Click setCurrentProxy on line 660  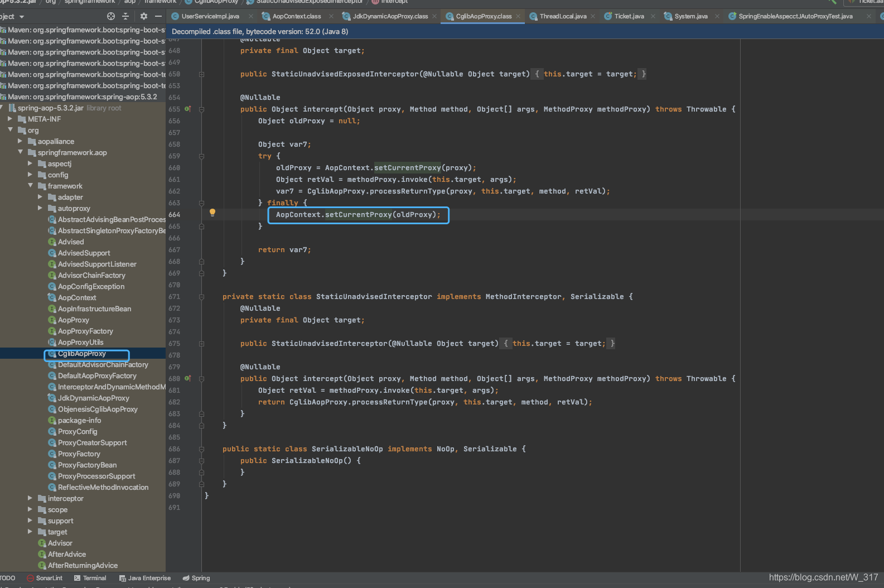click(x=408, y=167)
